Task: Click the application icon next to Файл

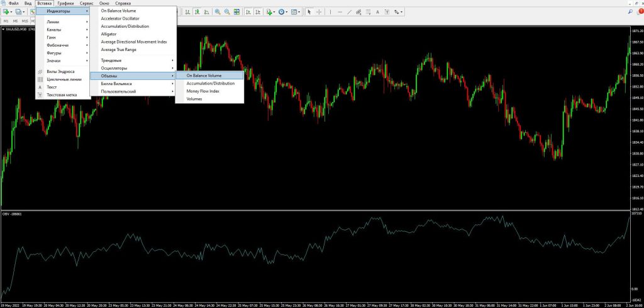Action: [x=3, y=3]
